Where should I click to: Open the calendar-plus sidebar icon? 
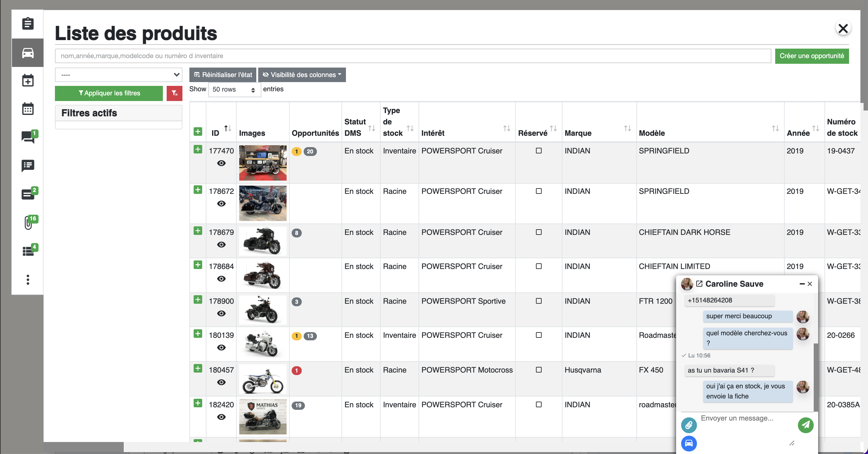[x=28, y=81]
